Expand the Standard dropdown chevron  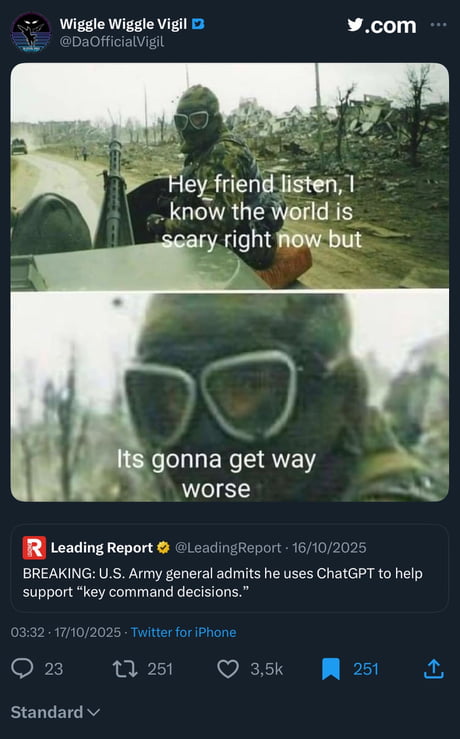pos(94,712)
